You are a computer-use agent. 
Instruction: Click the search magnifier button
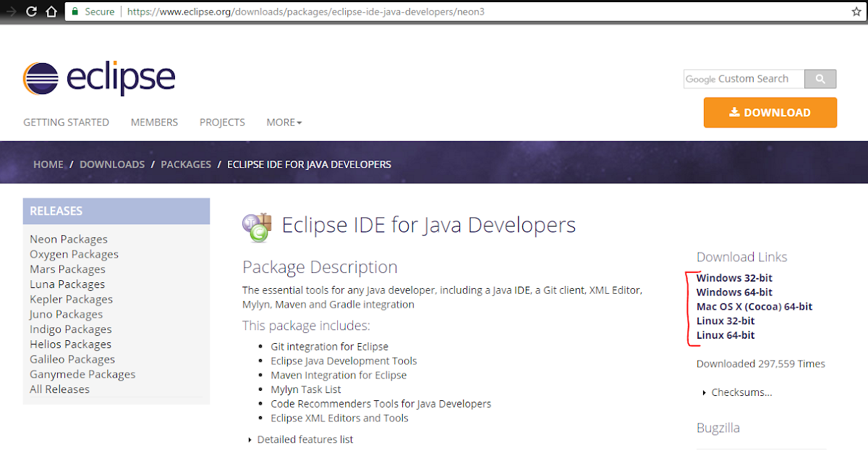(x=820, y=79)
